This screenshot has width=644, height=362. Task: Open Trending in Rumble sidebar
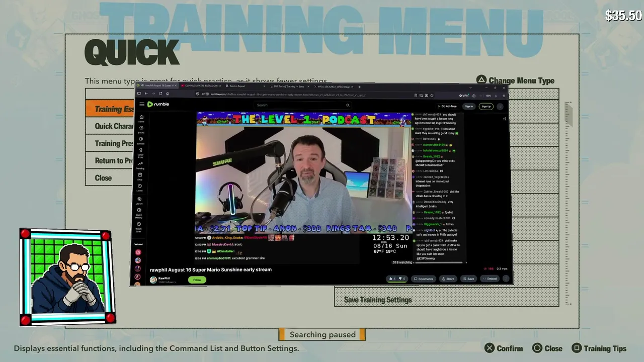(x=140, y=165)
